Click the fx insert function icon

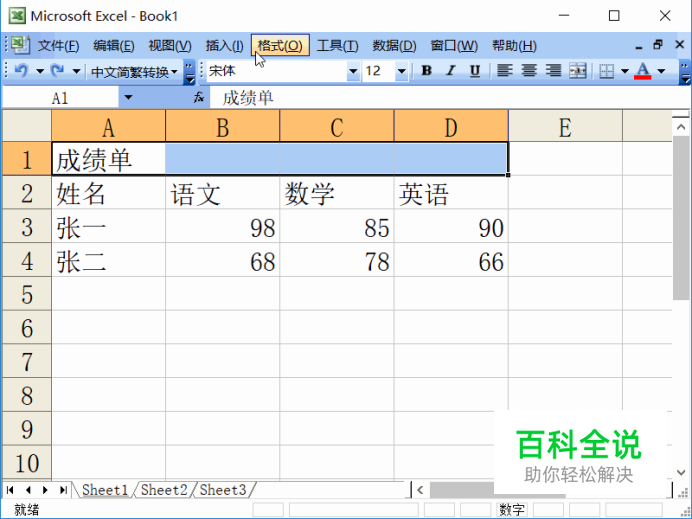coord(199,97)
